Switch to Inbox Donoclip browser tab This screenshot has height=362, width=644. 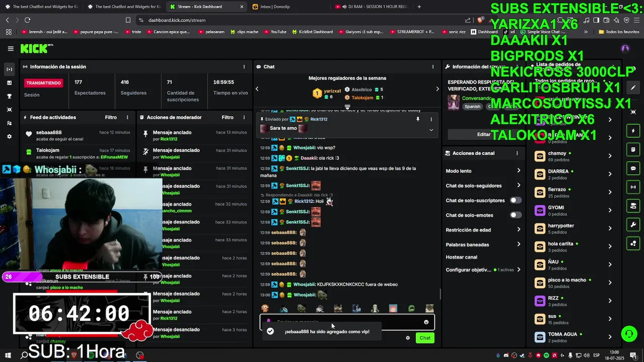(288, 7)
